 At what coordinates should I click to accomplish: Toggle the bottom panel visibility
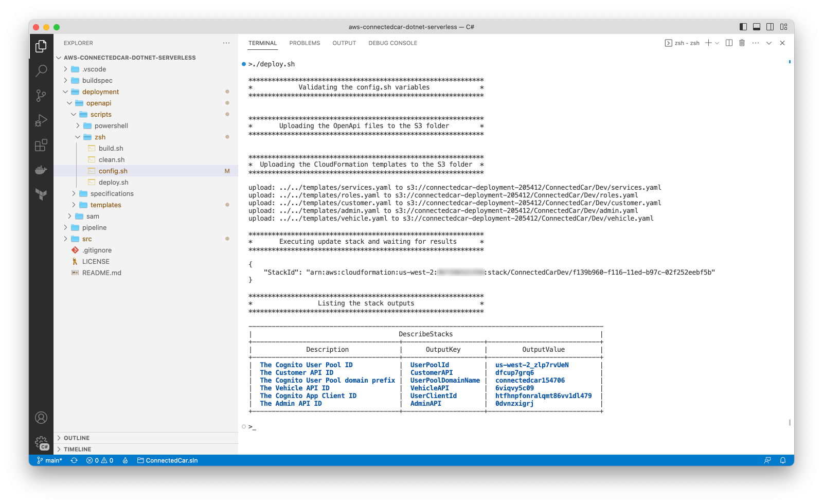coord(757,27)
